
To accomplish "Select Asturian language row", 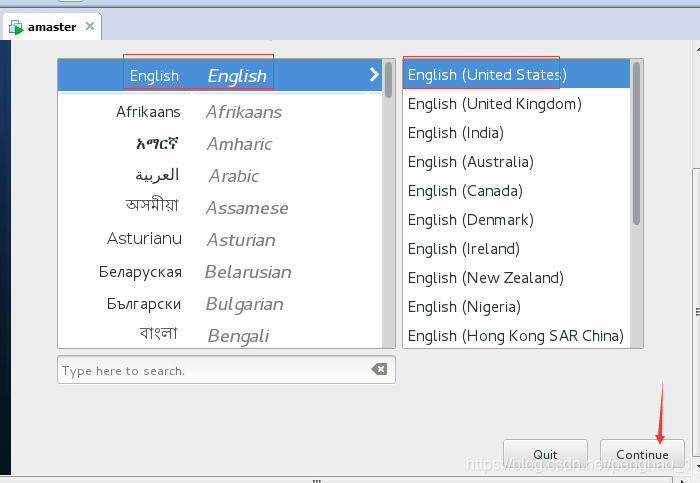I will 220,240.
